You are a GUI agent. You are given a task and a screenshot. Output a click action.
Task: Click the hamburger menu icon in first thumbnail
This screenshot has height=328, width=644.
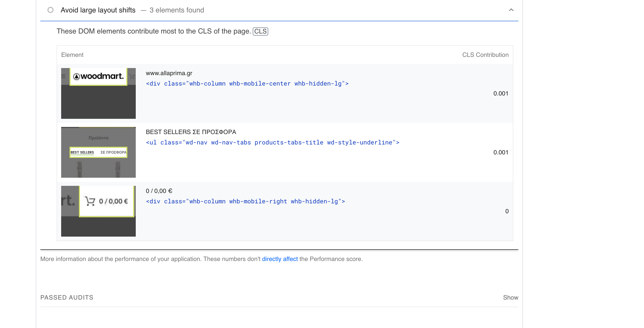coord(63,76)
